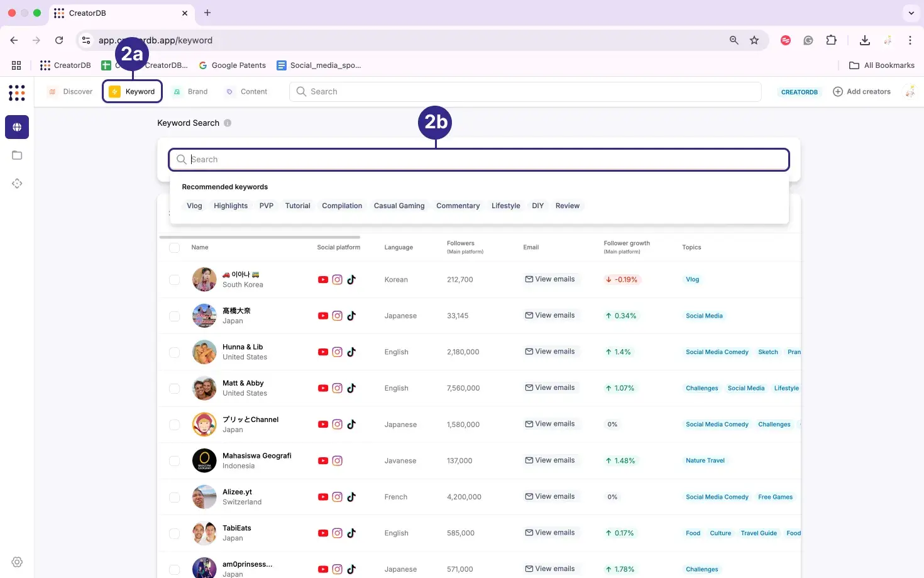This screenshot has height=578, width=924.
Task: Click the Add creators button
Action: pyautogui.click(x=862, y=92)
